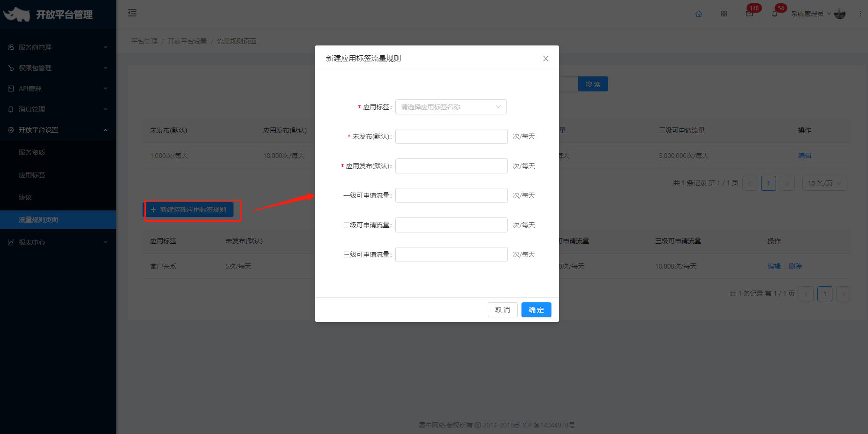Click page 1 in upper table pagination
This screenshot has width=868, height=434.
click(769, 183)
